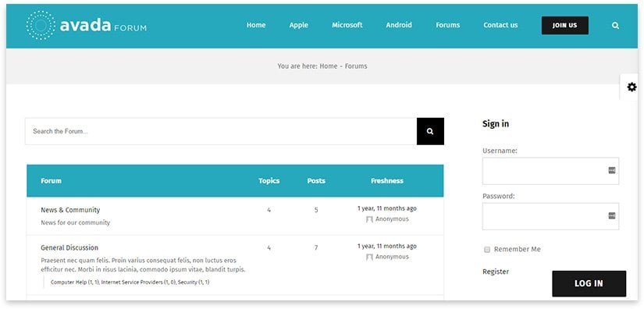Click freshness date for General Discussion

coord(387,247)
